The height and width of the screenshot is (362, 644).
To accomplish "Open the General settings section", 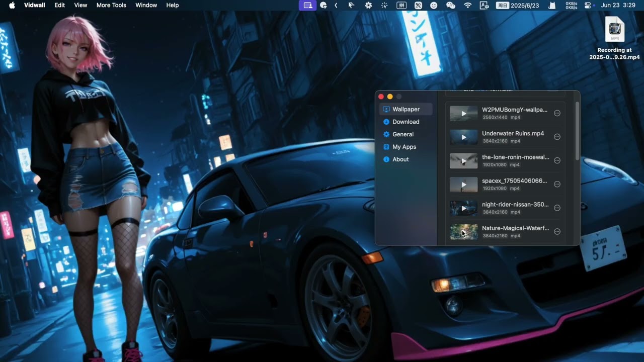I will click(406, 134).
